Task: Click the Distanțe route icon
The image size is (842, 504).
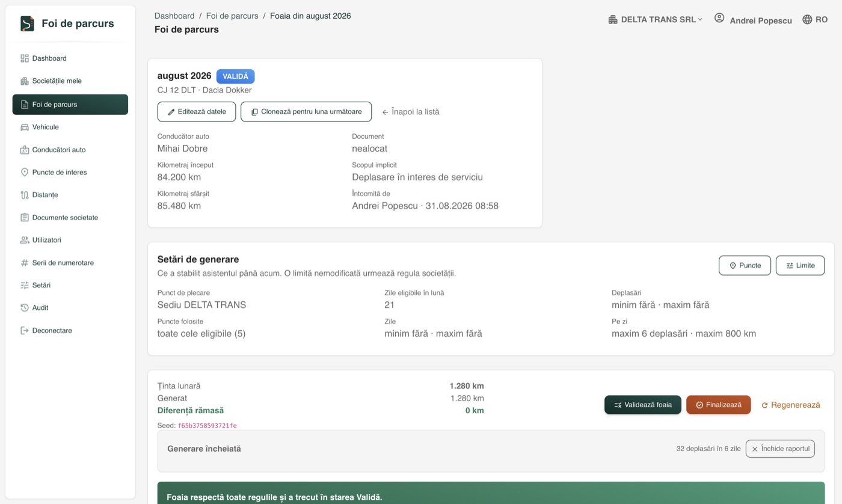Action: [x=25, y=195]
